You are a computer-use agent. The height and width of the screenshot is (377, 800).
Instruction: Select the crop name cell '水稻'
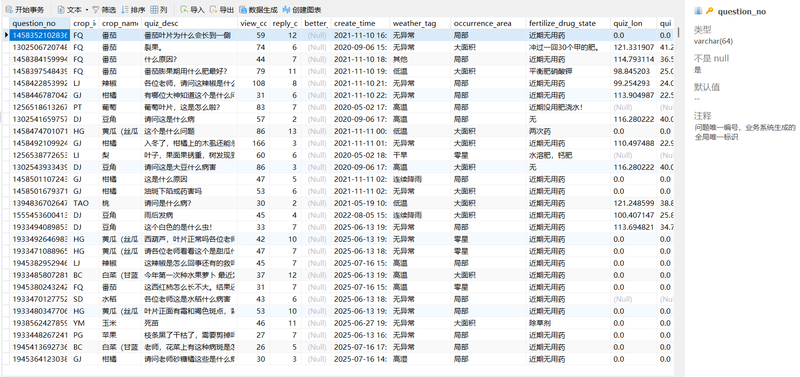pos(120,299)
